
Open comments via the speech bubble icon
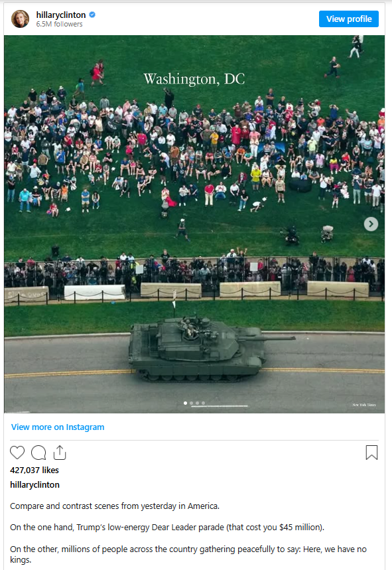click(x=38, y=453)
